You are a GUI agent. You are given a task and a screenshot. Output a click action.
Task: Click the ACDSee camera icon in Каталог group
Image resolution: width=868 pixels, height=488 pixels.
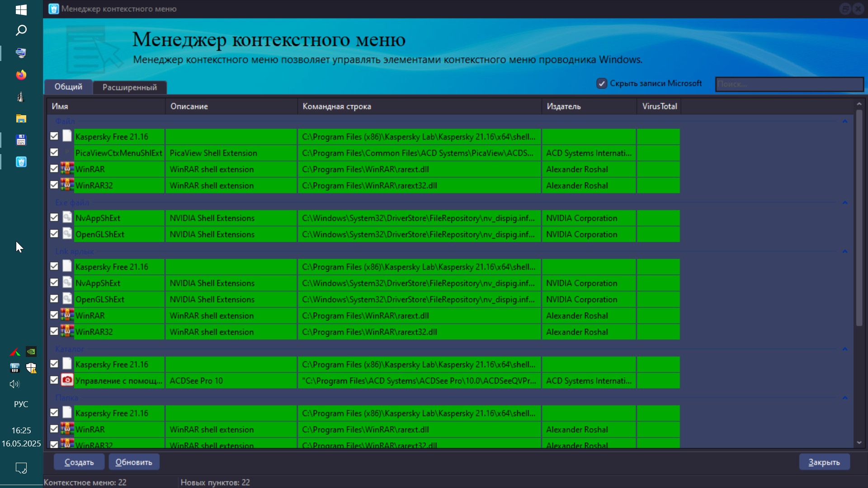67,380
